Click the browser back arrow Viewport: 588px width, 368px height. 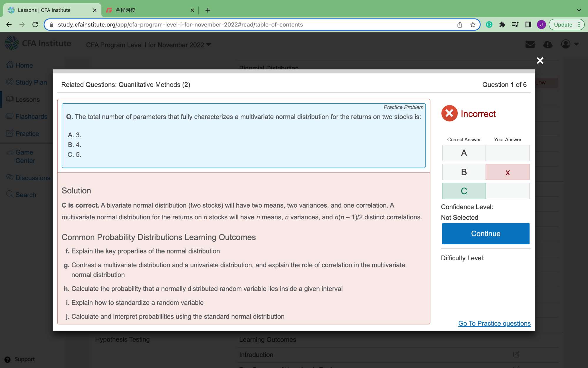click(9, 25)
